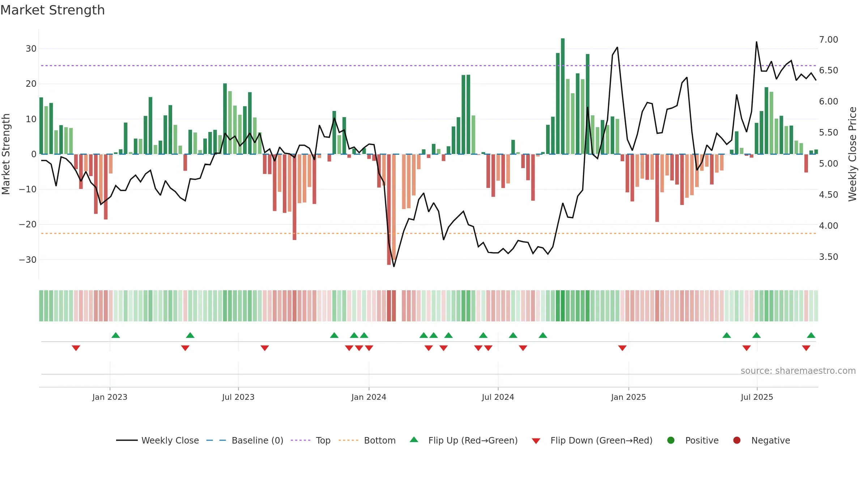Toggle the Positive legend entry
Screen dimensions: 868x488
click(x=693, y=440)
